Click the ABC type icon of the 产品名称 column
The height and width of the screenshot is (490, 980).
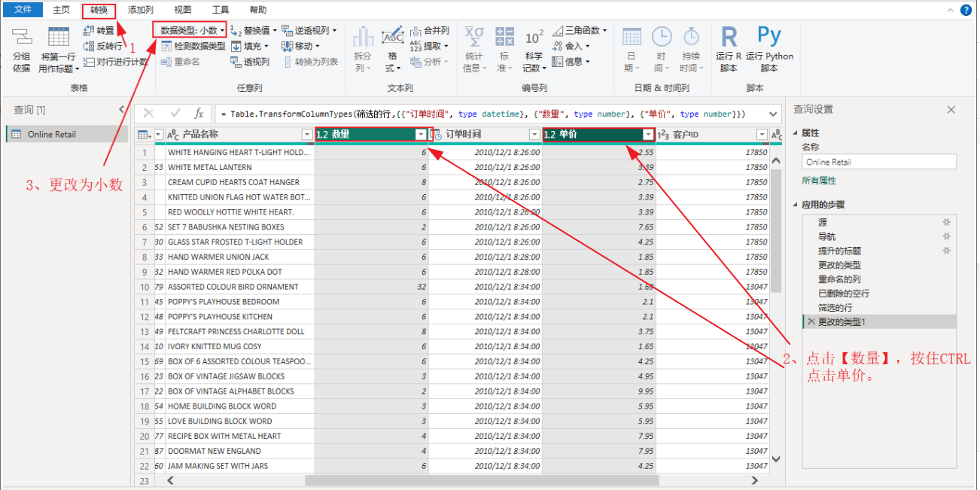coord(172,135)
